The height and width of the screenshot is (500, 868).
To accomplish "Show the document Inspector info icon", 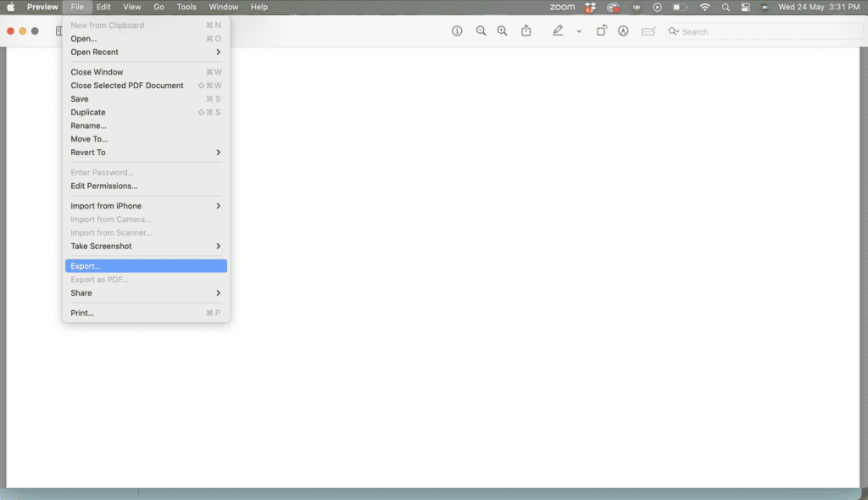I will (x=458, y=31).
